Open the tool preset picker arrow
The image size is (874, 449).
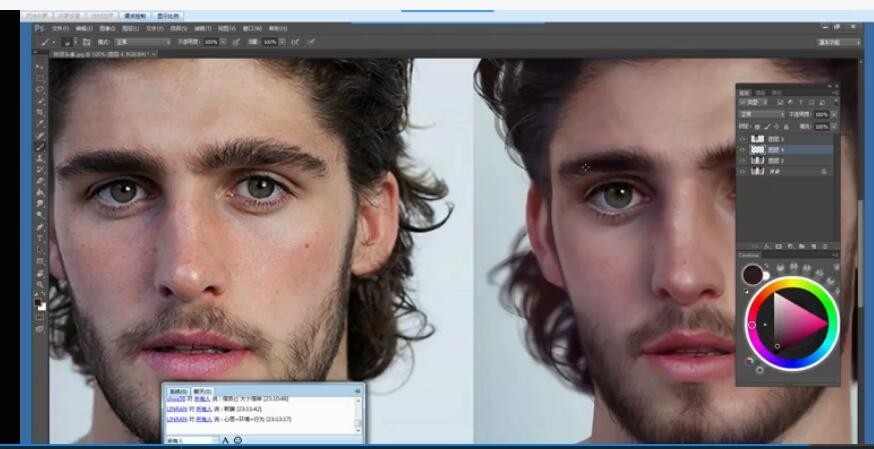point(53,42)
